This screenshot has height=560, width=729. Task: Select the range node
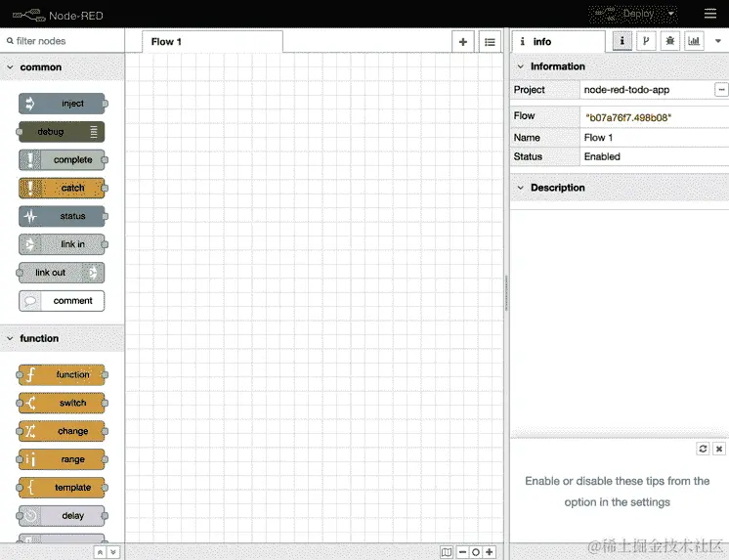pyautogui.click(x=62, y=459)
